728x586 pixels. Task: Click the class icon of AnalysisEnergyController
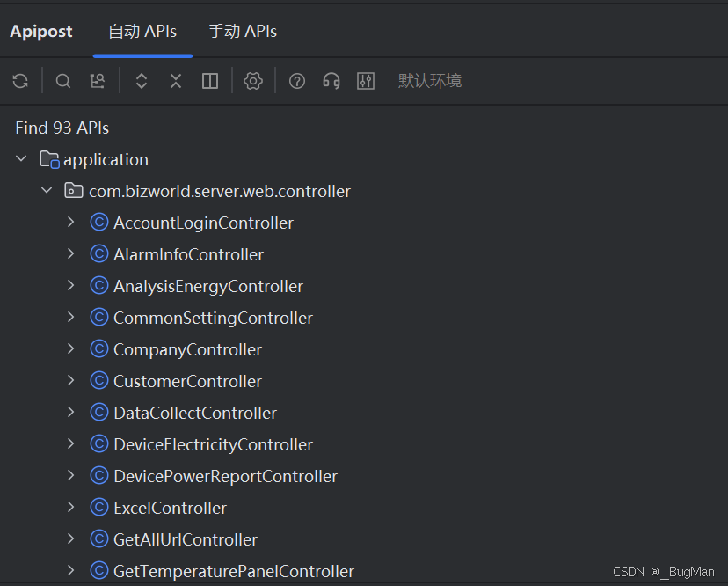click(x=98, y=285)
